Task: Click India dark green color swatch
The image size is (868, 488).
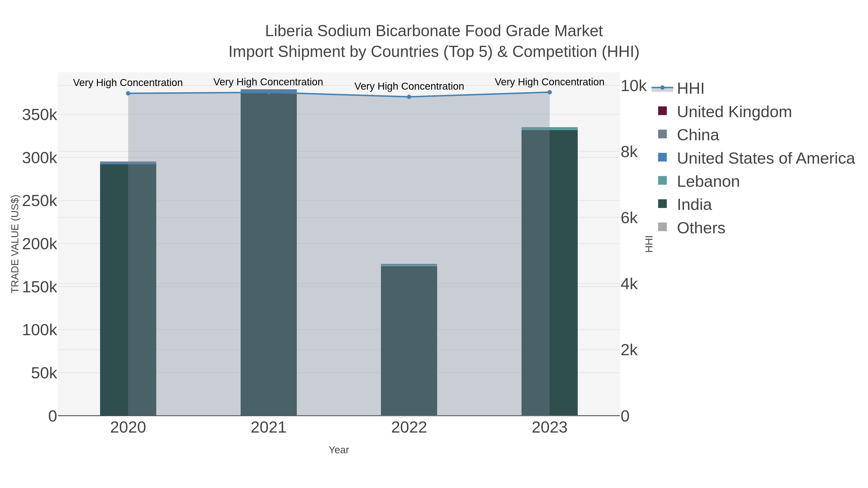Action: 663,204
